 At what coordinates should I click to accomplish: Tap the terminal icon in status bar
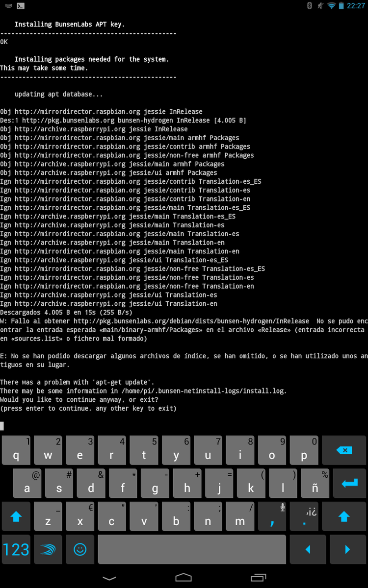[20, 6]
